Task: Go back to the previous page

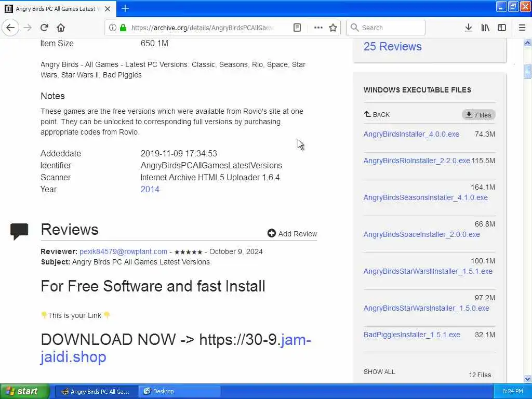Action: click(x=10, y=28)
